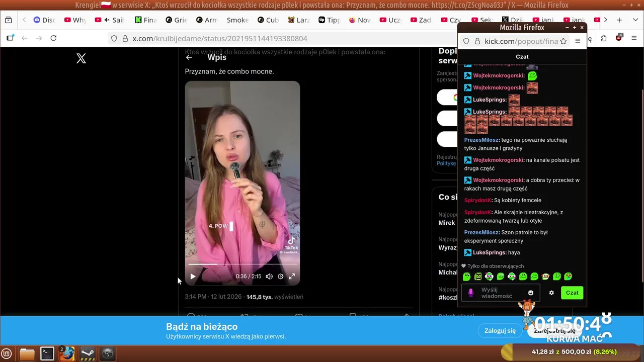Send message with green Czat button

[572, 293]
